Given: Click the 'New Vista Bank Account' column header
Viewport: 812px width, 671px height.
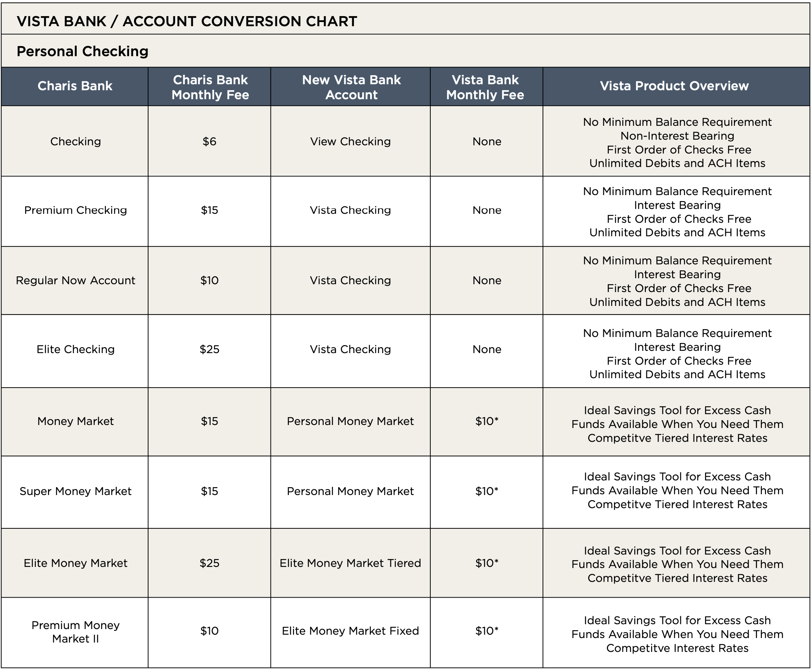Looking at the screenshot, I should tap(351, 87).
